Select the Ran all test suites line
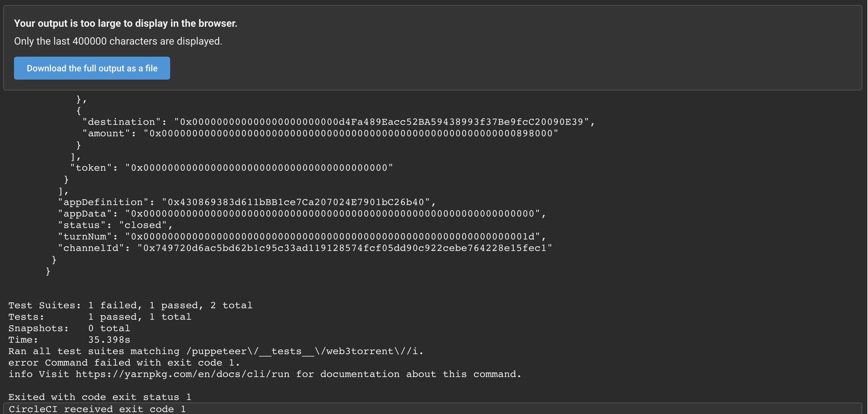 point(216,351)
